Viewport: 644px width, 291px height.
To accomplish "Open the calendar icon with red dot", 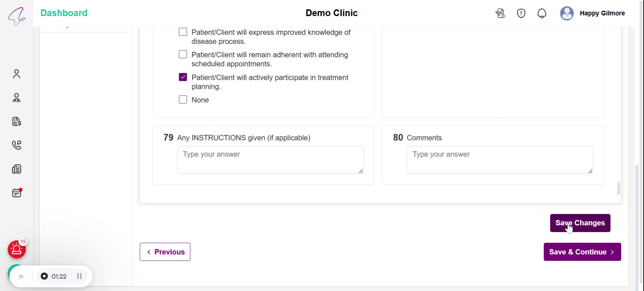I will (x=16, y=193).
